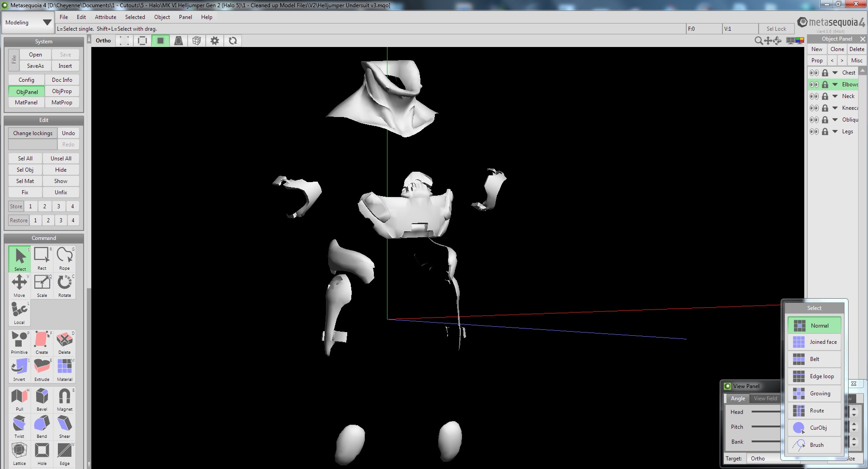This screenshot has width=868, height=469.
Task: Expand Chest object arrow
Action: (835, 73)
